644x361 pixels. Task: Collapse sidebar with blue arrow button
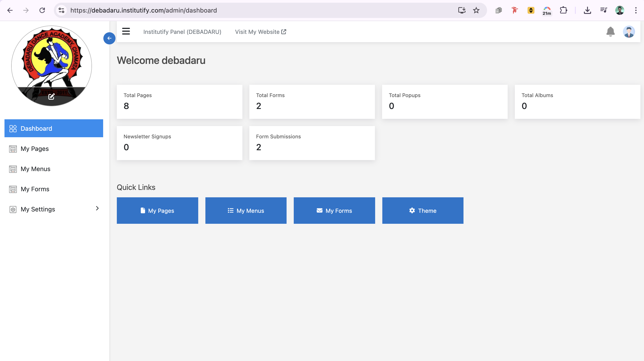click(x=109, y=38)
